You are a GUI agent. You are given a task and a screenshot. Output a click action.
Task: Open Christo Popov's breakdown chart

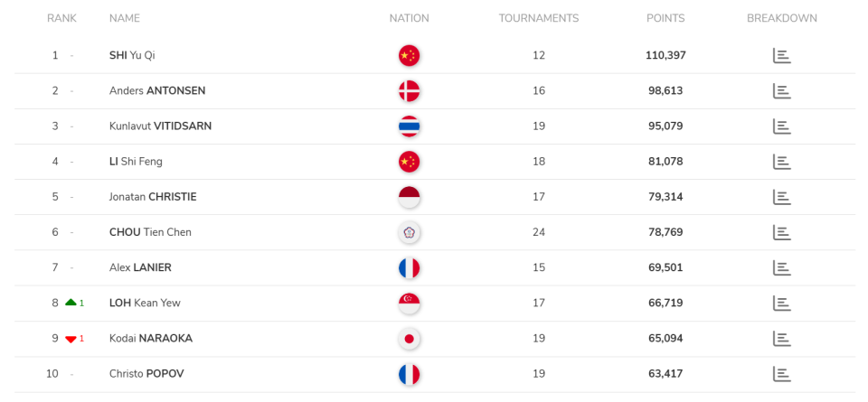782,373
